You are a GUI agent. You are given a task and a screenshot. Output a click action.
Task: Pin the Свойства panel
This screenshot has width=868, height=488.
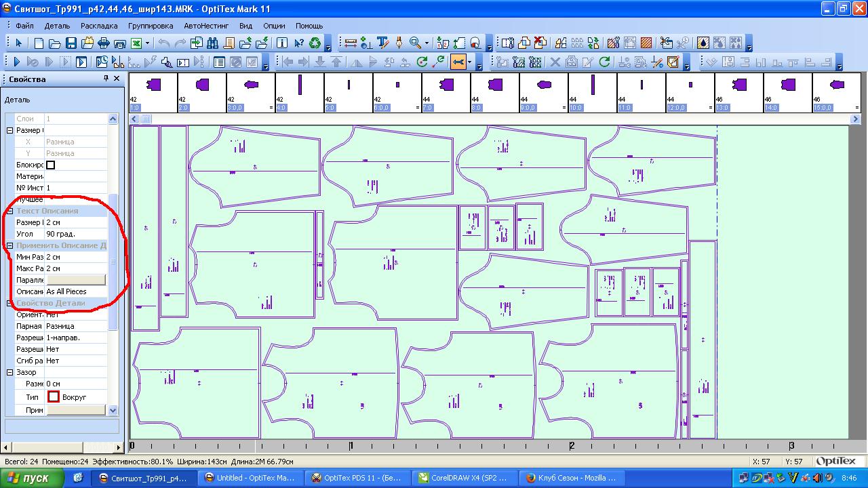point(106,79)
